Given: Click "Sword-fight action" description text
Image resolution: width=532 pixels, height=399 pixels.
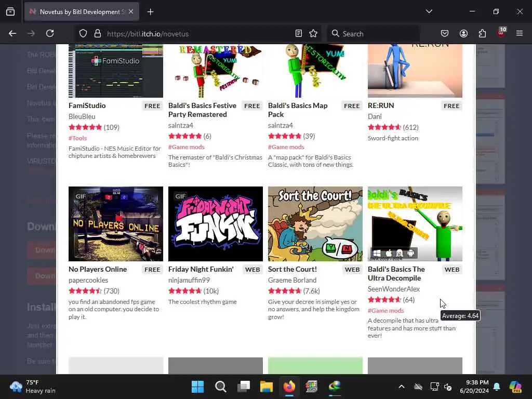Looking at the screenshot, I should pyautogui.click(x=393, y=138).
